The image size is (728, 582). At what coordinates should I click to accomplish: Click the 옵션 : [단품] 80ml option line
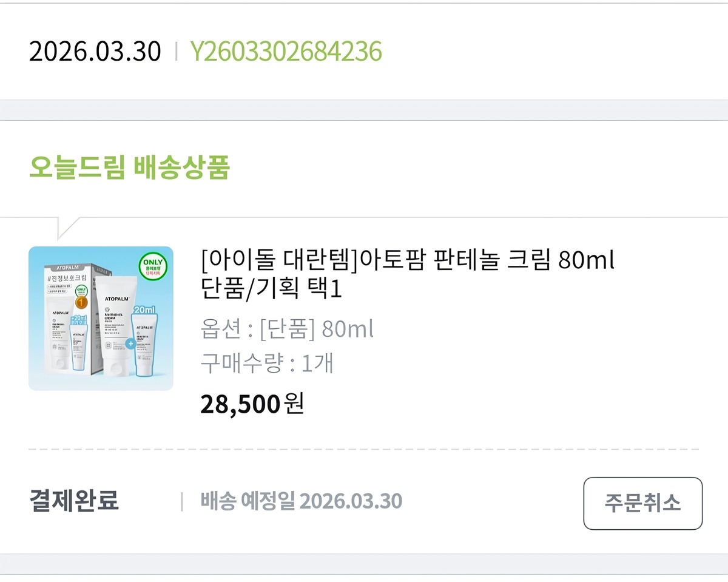286,329
